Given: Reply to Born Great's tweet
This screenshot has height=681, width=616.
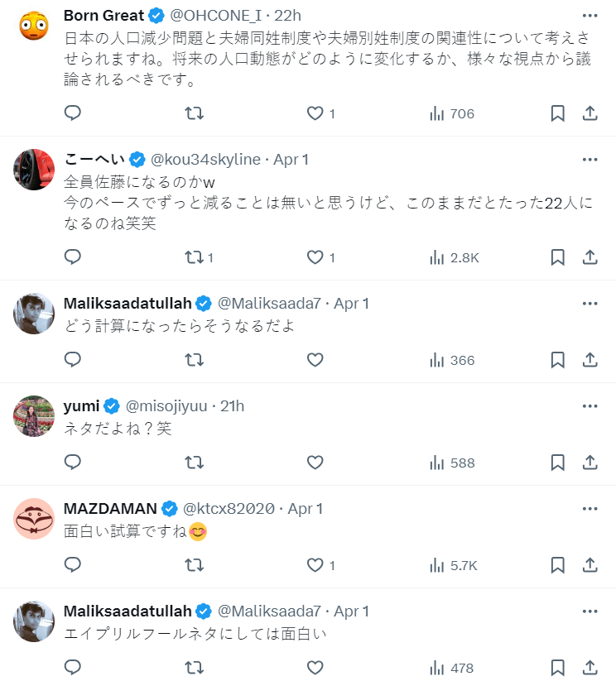Looking at the screenshot, I should click(73, 113).
